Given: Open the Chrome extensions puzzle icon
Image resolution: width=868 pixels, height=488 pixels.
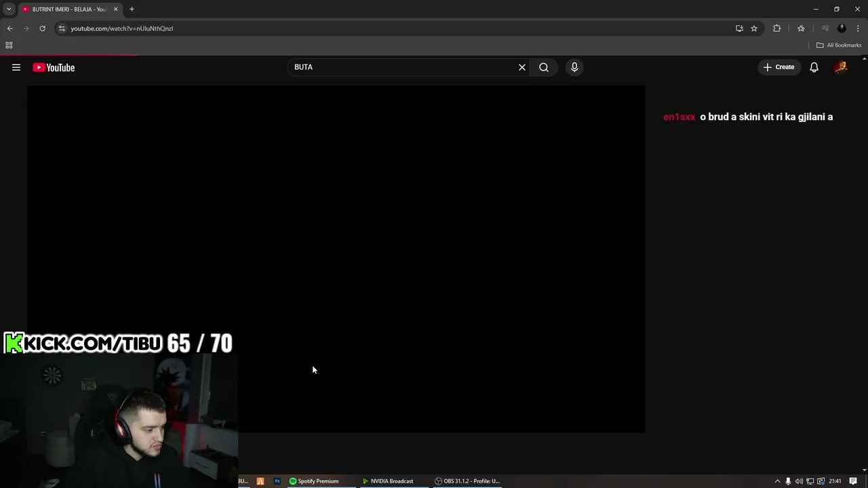Looking at the screenshot, I should coord(777,28).
